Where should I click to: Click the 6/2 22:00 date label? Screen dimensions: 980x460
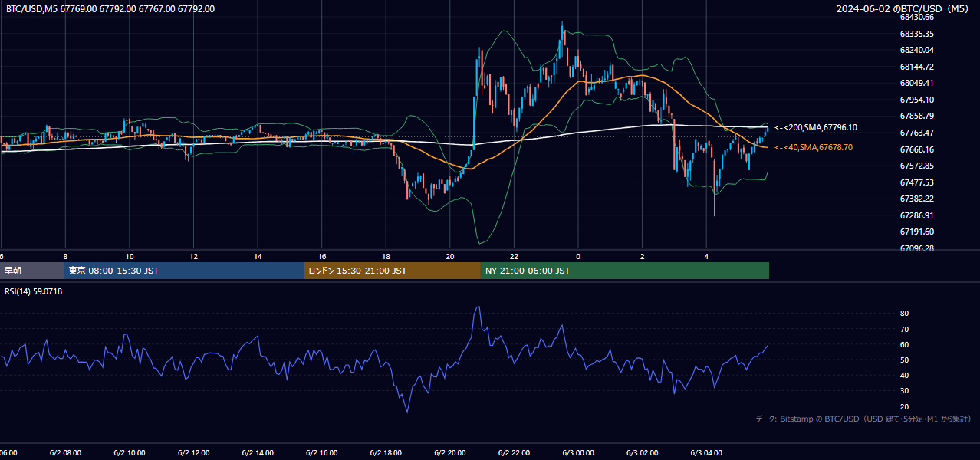514,452
